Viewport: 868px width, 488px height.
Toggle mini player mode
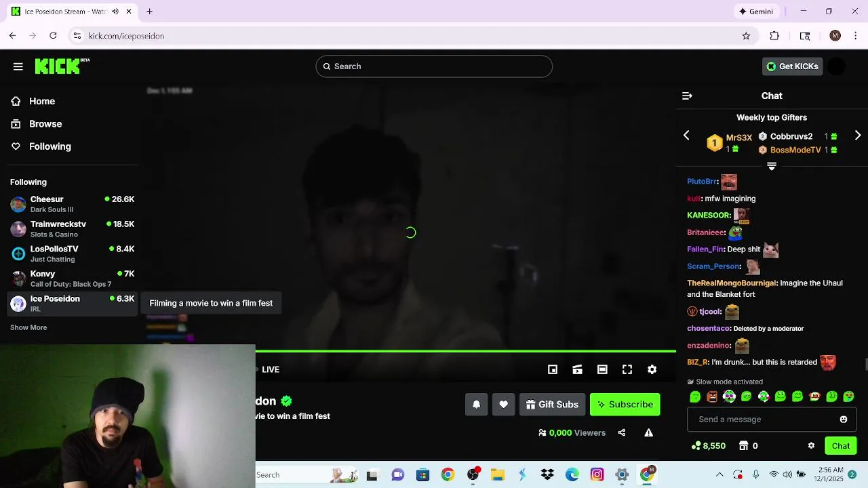553,369
